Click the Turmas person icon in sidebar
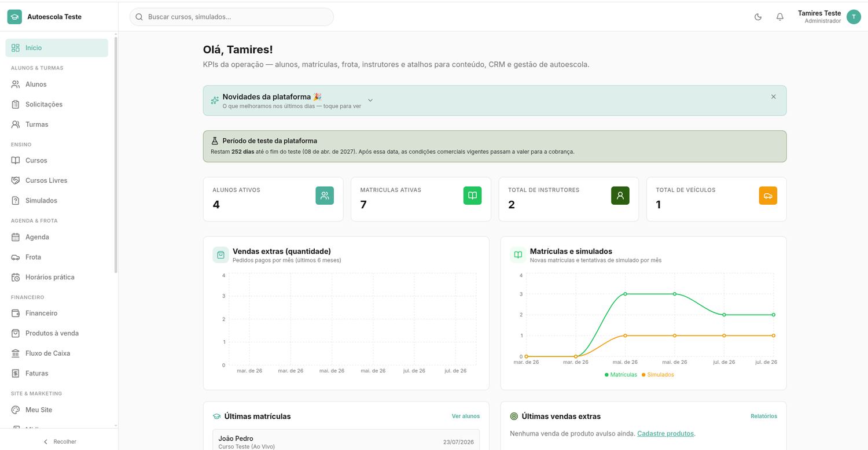Screen dimensions: 868x450 pyautogui.click(x=16, y=124)
